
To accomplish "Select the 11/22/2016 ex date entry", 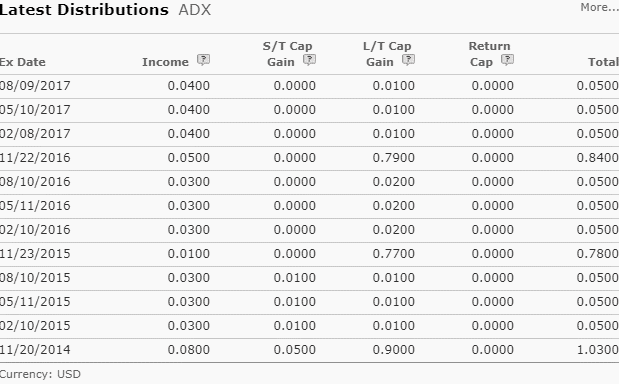I will [35, 158].
